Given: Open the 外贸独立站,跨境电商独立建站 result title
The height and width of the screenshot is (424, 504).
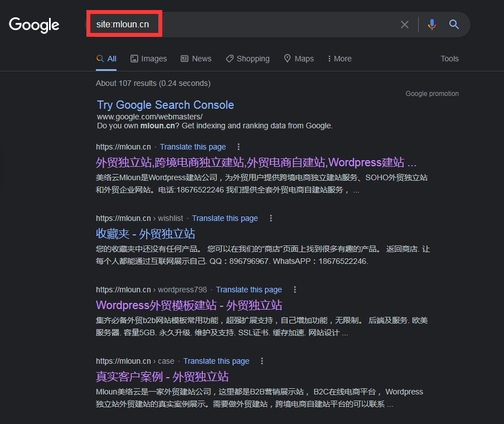Looking at the screenshot, I should [256, 162].
